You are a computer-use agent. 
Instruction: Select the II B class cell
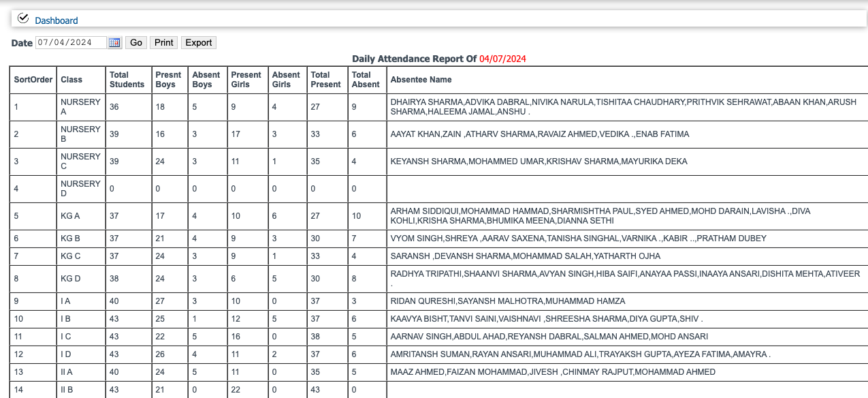point(80,390)
